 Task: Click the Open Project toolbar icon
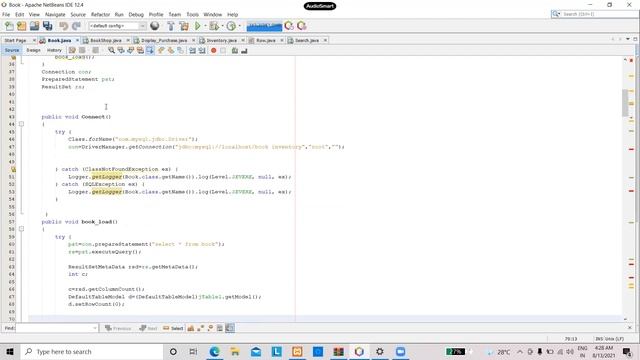pos(34,26)
